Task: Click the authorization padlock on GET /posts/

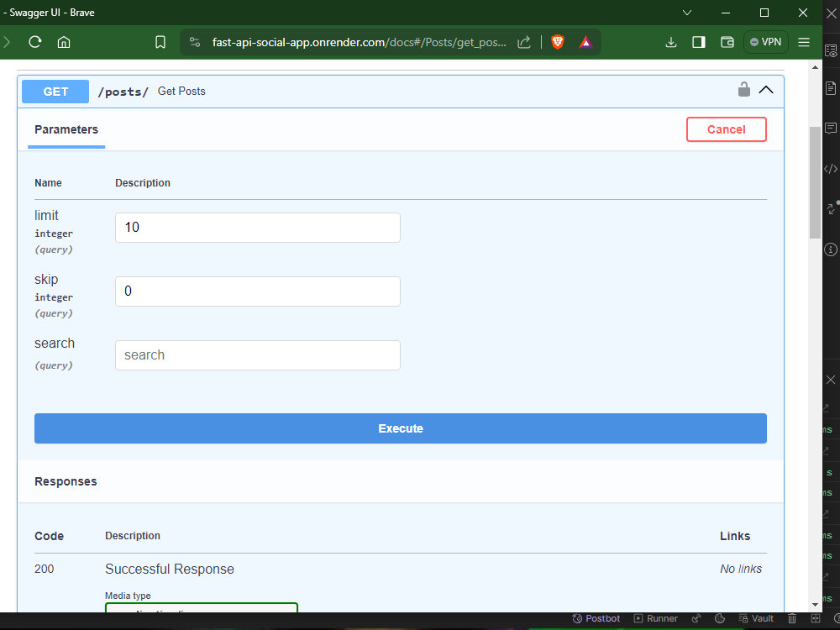Action: 744,90
